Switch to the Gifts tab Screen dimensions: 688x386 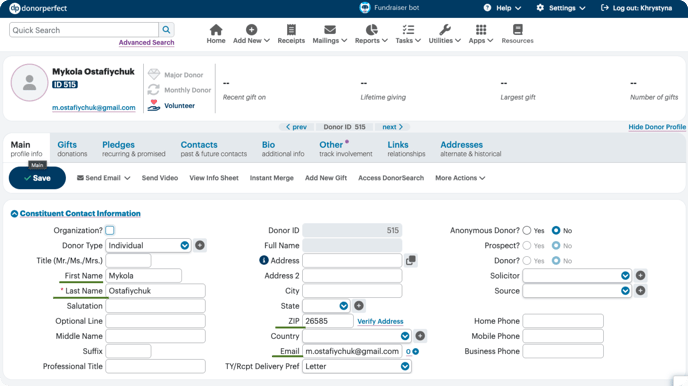click(72, 148)
